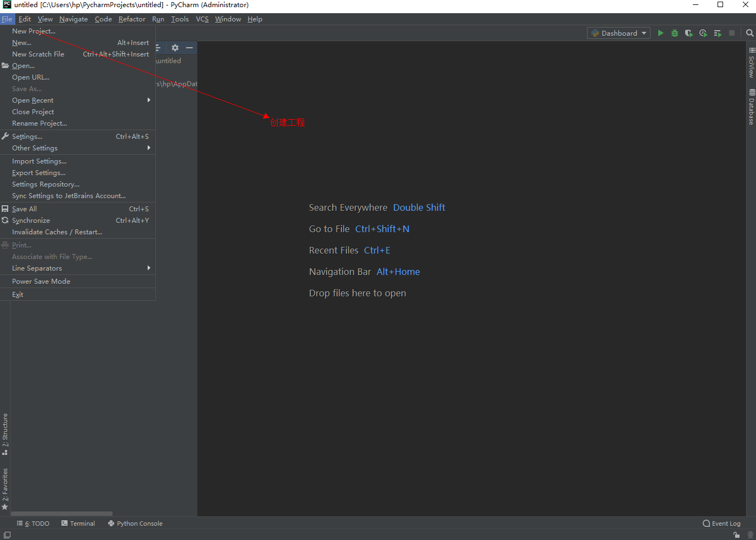This screenshot has height=540, width=756.
Task: Open the VCS menu
Action: click(202, 19)
